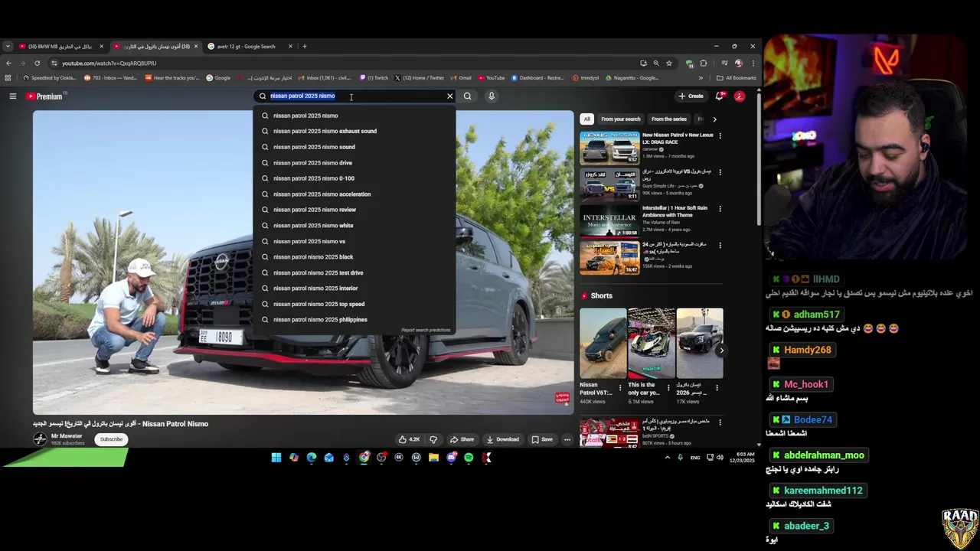980x551 pixels.
Task: Select the From the series chip
Action: tap(668, 119)
